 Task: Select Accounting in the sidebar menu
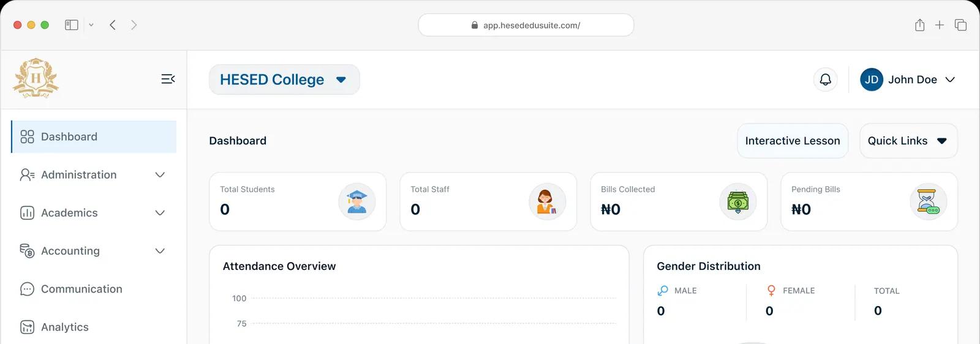tap(94, 251)
